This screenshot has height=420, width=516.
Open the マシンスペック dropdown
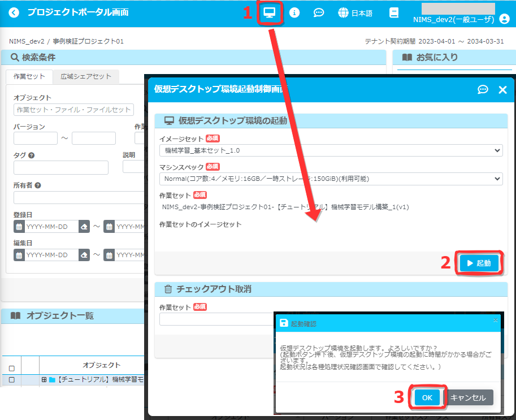point(331,179)
